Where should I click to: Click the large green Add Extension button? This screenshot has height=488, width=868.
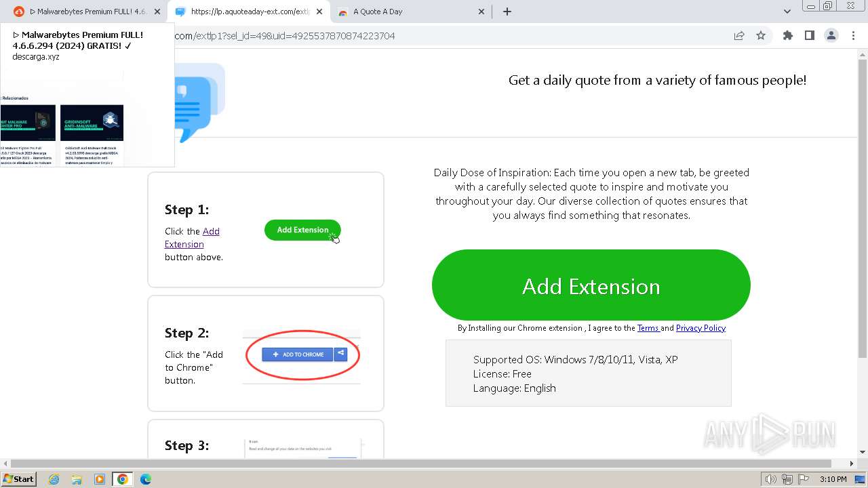[591, 285]
